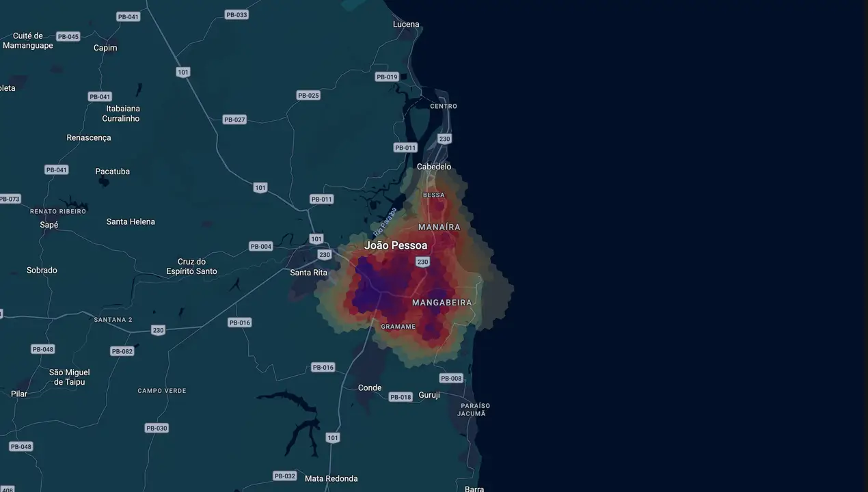Select the Santa Rita label
Viewport: 868px width, 492px height.
tap(309, 273)
